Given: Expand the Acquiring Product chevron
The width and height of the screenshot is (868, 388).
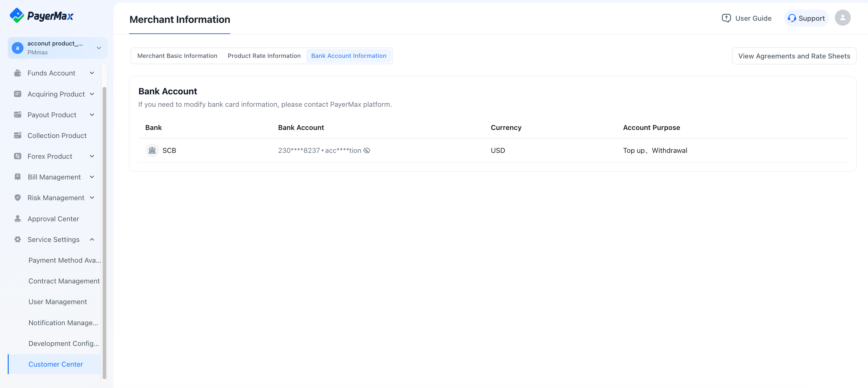Looking at the screenshot, I should 92,94.
